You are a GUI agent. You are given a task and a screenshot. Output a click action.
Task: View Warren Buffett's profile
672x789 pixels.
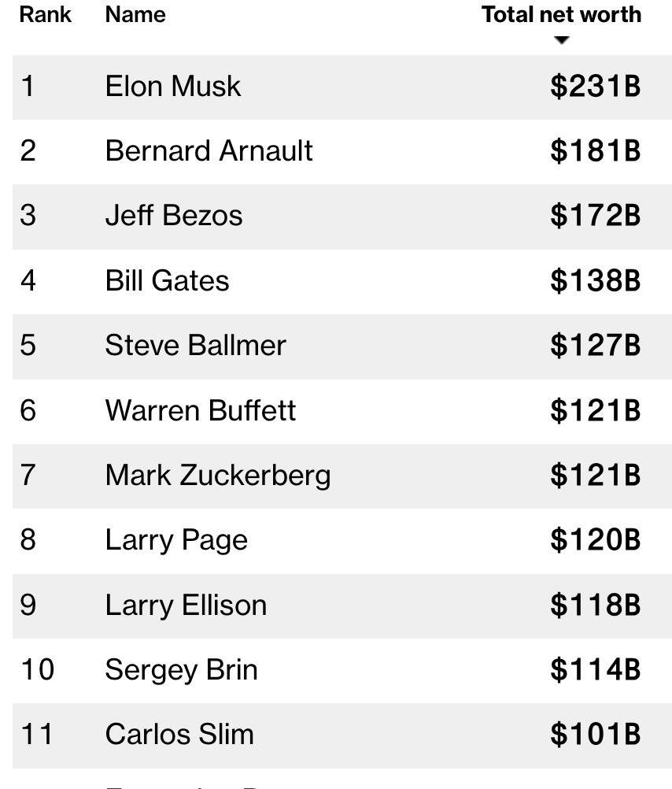pos(200,410)
